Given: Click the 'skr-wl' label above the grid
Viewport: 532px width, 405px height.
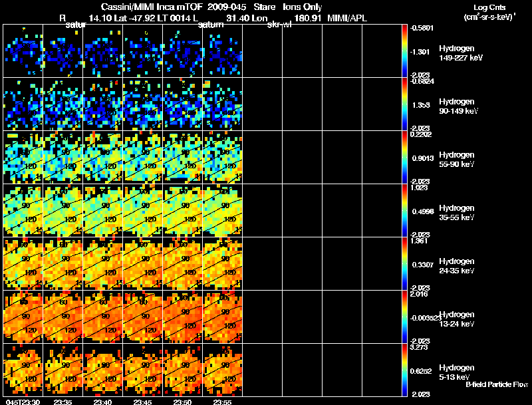Looking at the screenshot, I should point(279,25).
